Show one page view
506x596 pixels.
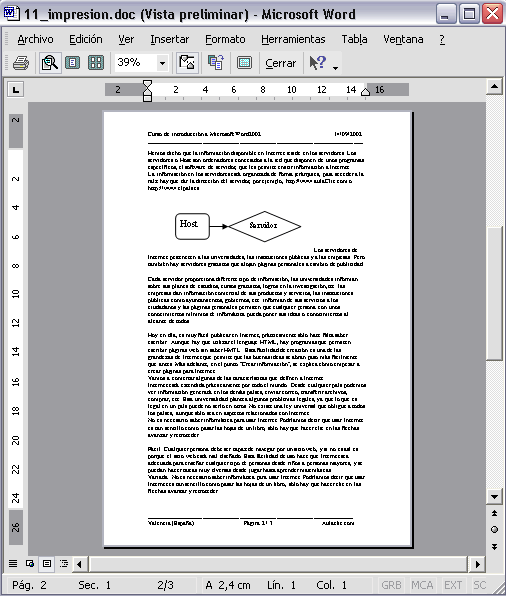click(72, 63)
